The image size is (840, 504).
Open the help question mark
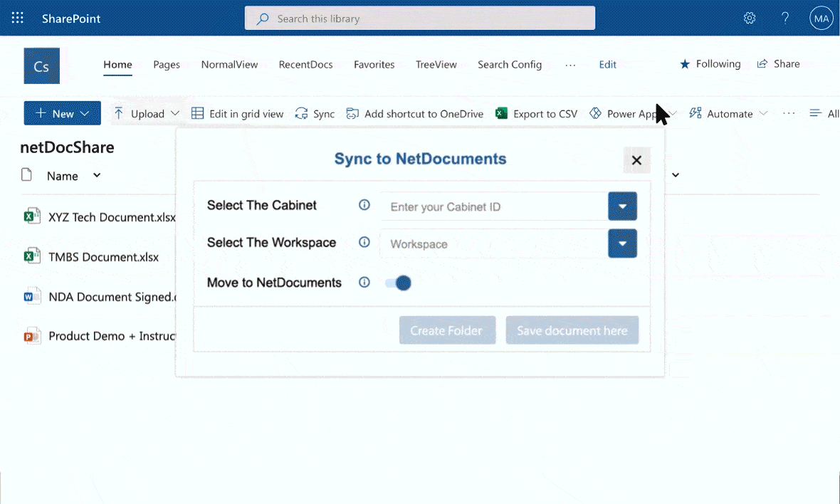point(784,19)
